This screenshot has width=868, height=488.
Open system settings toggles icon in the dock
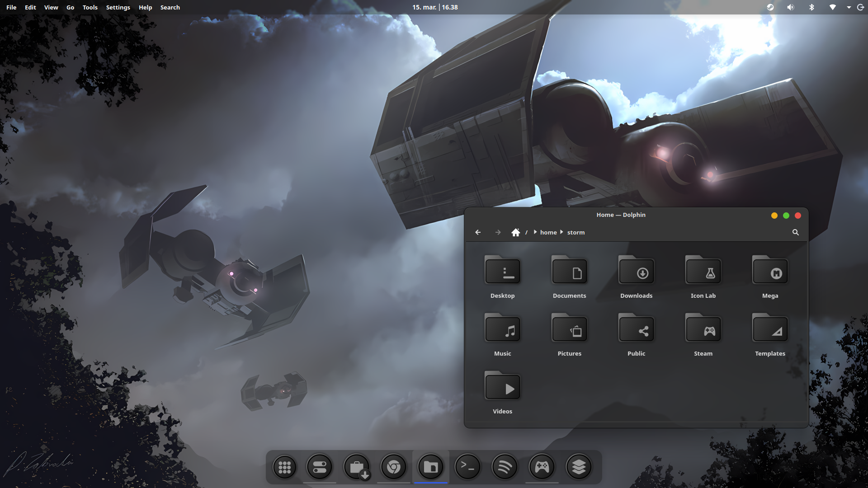(320, 467)
